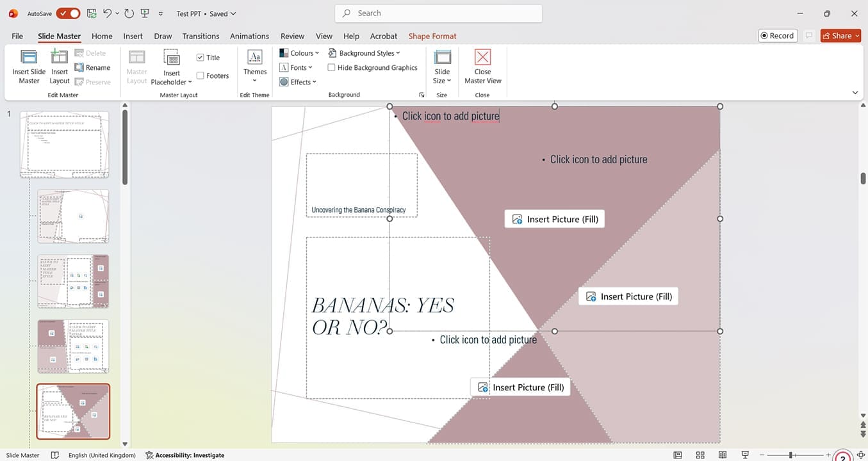Switch to the Shape Format tab
The height and width of the screenshot is (461, 868).
click(x=432, y=36)
